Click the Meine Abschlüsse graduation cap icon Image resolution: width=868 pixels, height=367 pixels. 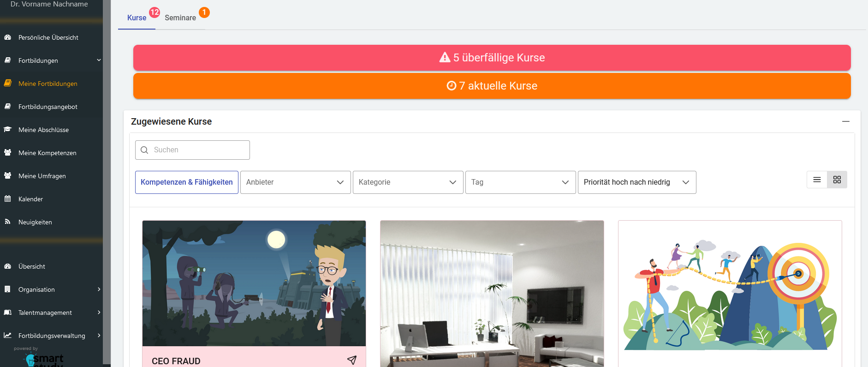point(7,130)
